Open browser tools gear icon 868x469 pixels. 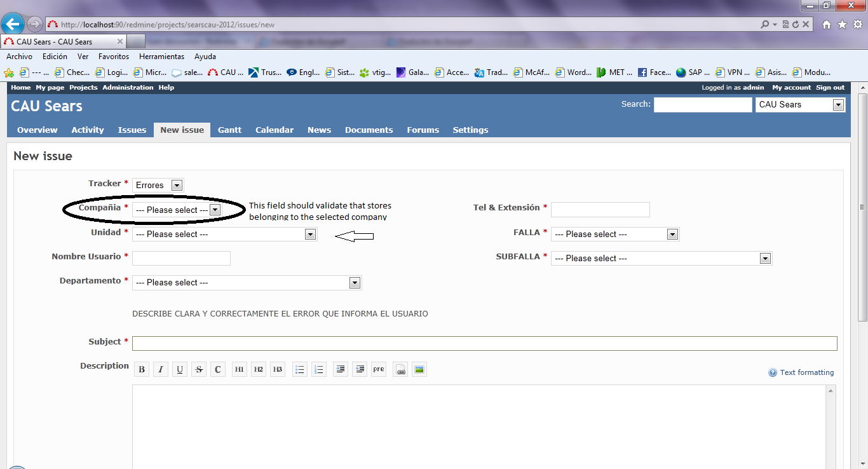pyautogui.click(x=857, y=25)
